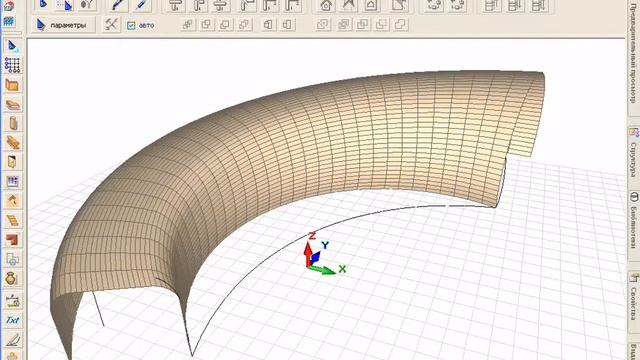Image resolution: width=640 pixels, height=360 pixels.
Task: Click the dark pen tool in top toolbar
Action: click(118, 5)
